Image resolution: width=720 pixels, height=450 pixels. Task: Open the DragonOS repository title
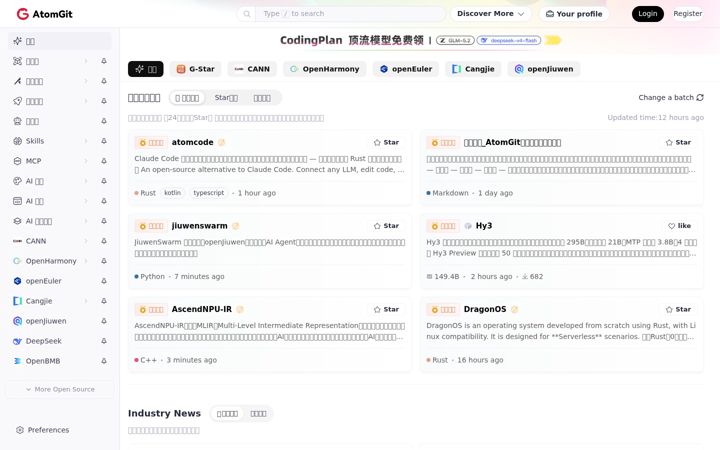pyautogui.click(x=485, y=309)
